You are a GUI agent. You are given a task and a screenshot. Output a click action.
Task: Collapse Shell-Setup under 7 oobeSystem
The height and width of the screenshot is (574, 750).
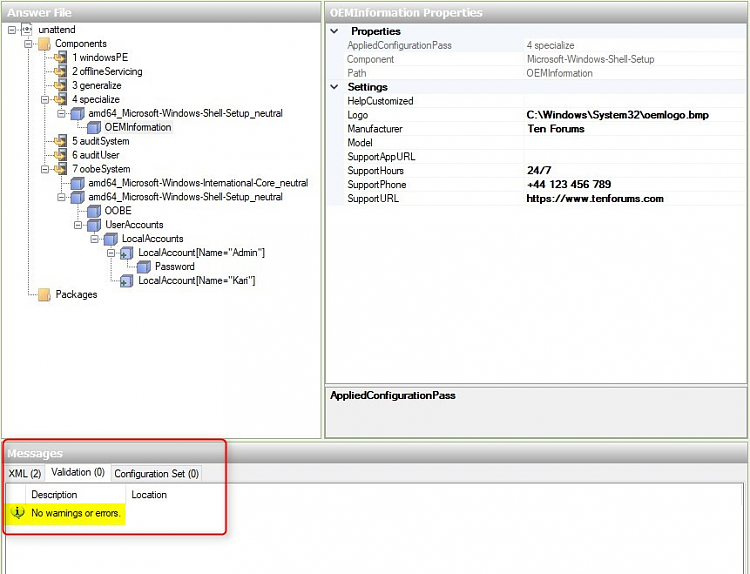(61, 197)
